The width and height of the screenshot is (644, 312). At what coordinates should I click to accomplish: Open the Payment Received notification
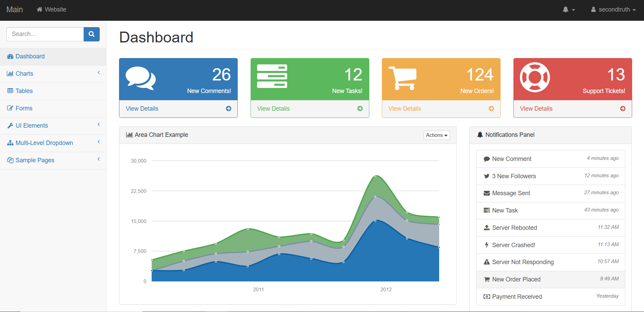pos(551,297)
